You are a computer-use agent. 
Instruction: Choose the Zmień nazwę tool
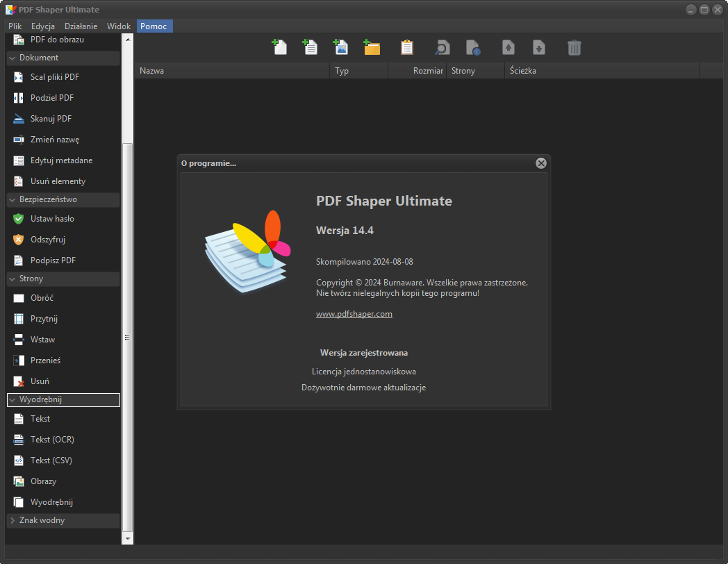click(x=64, y=140)
